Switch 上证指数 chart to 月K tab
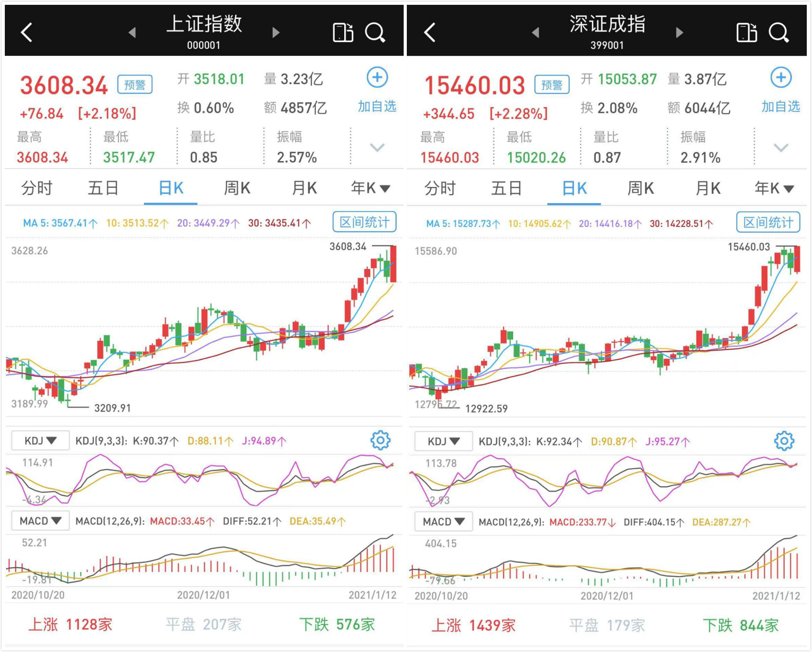The image size is (812, 652). [x=304, y=188]
